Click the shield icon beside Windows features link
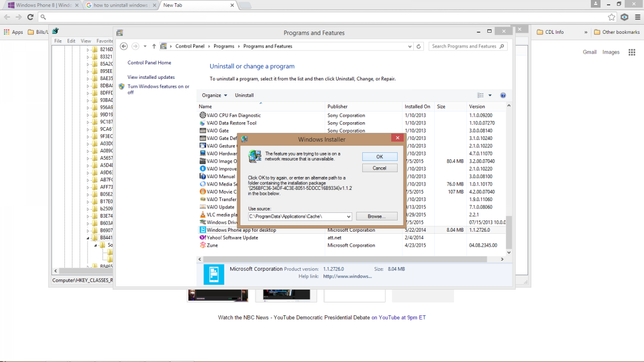Image resolution: width=644 pixels, height=362 pixels. click(x=122, y=86)
